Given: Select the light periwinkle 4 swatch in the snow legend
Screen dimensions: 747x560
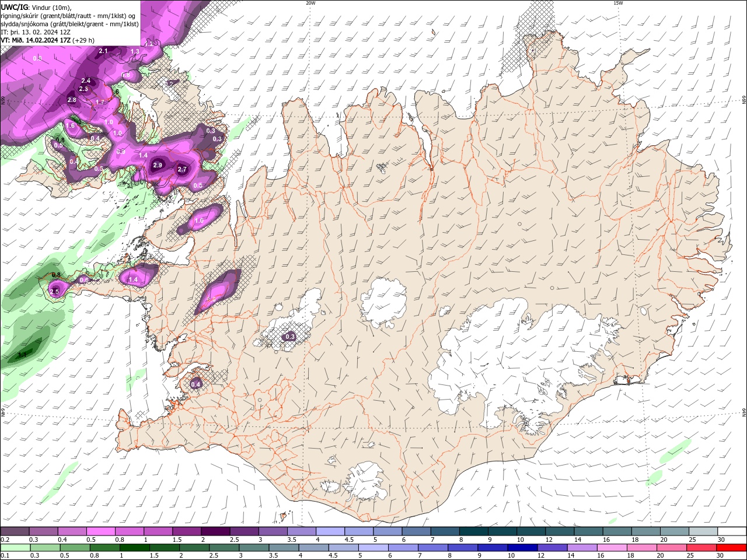Looking at the screenshot, I should [x=330, y=531].
